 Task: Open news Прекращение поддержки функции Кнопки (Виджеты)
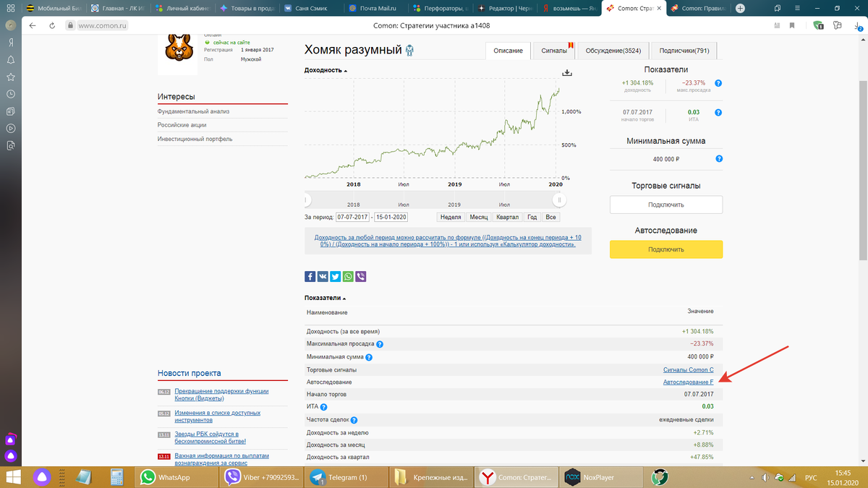(x=221, y=395)
